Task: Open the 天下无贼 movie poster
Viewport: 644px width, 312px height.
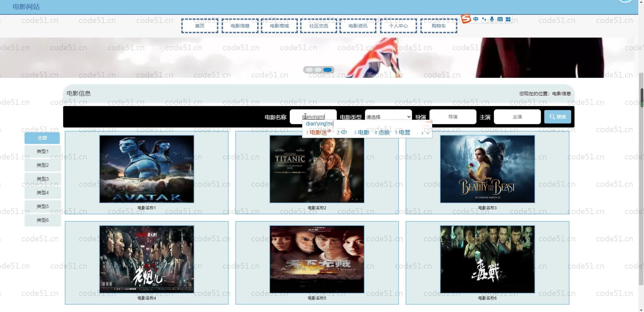Action: pyautogui.click(x=317, y=259)
